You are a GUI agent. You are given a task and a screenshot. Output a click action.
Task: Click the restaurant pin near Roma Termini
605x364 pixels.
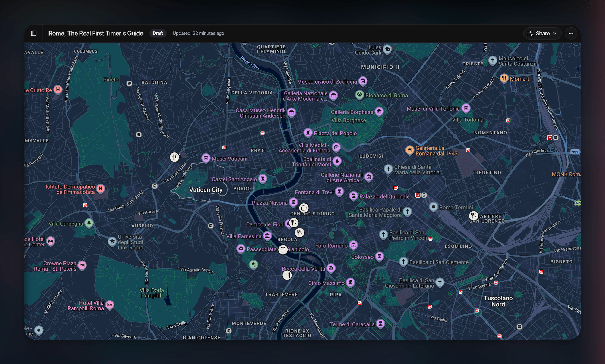coord(474,216)
